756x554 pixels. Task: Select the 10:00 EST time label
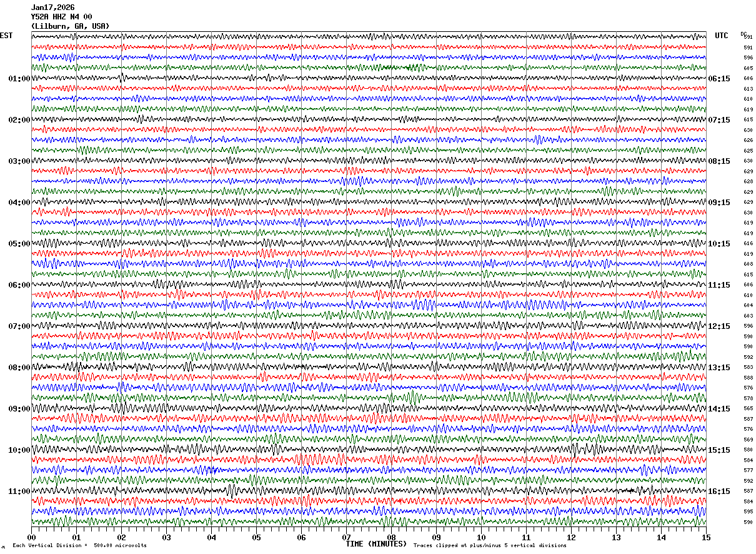[x=19, y=450]
